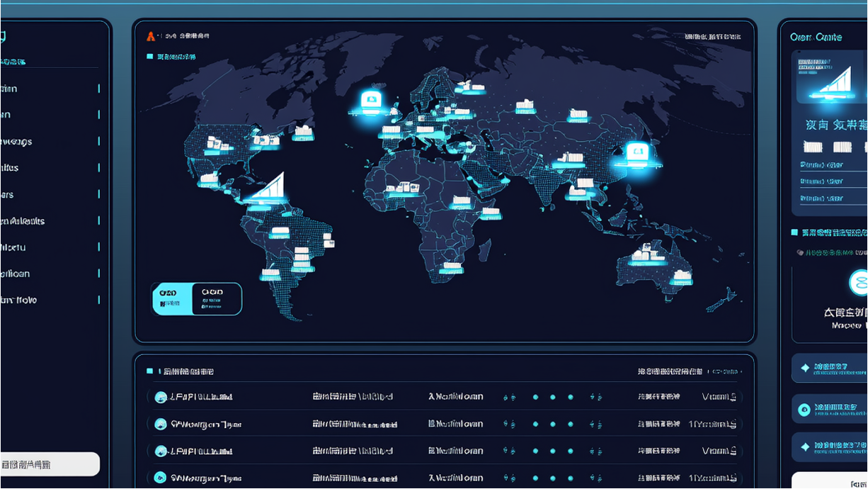Toggle the cyan square checkbox under map title
The image size is (868, 489).
coord(149,56)
